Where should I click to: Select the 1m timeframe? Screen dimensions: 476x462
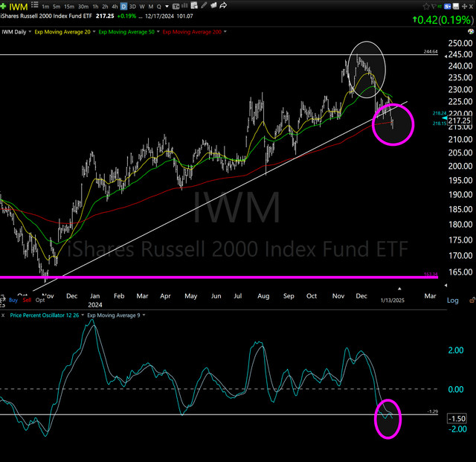45,7
